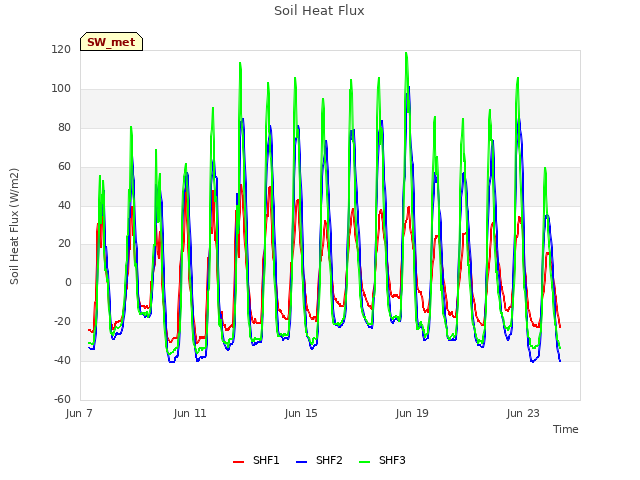
Task: Click the SW_met annotation label
Action: click(111, 42)
